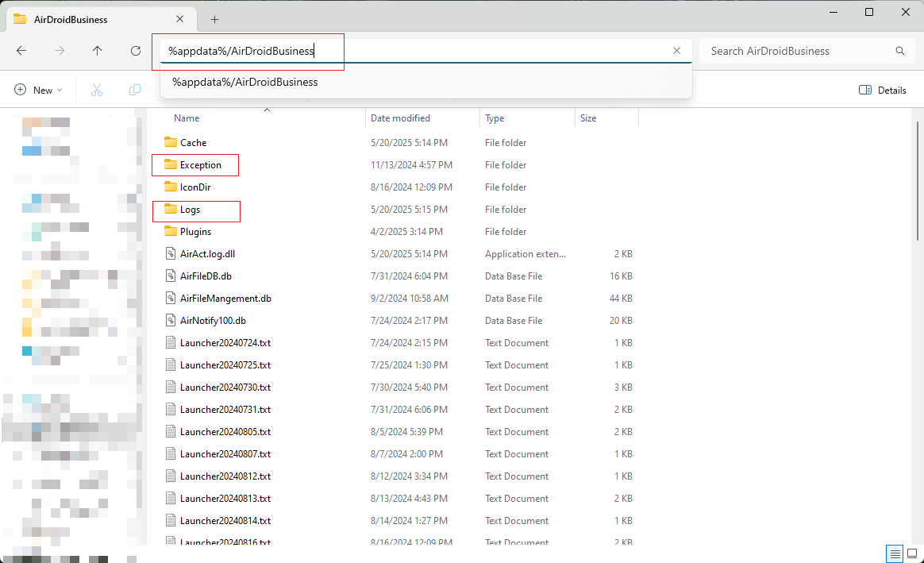The height and width of the screenshot is (563, 924).
Task: Switch to details list view icon
Action: 895,553
